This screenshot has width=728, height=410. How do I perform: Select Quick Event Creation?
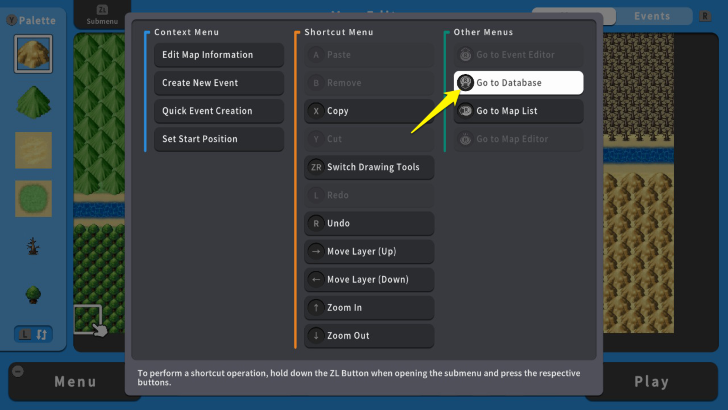[x=218, y=111]
